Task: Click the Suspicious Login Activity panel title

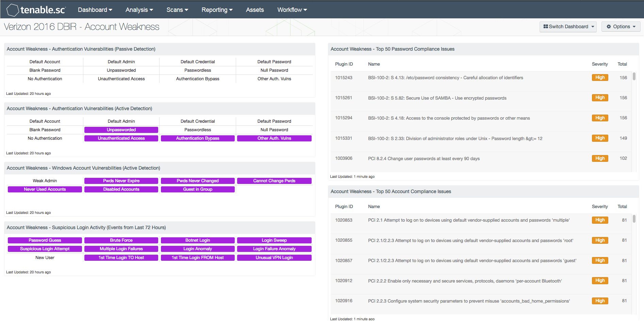Action: click(x=86, y=228)
